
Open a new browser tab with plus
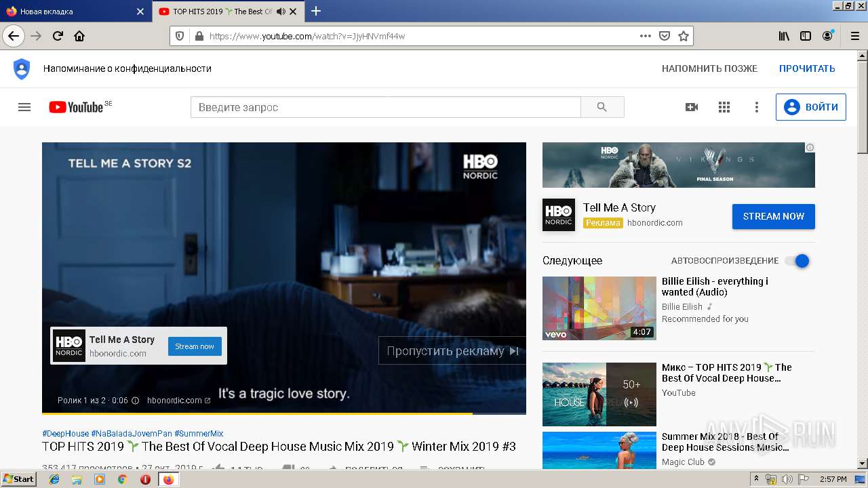pyautogui.click(x=316, y=11)
